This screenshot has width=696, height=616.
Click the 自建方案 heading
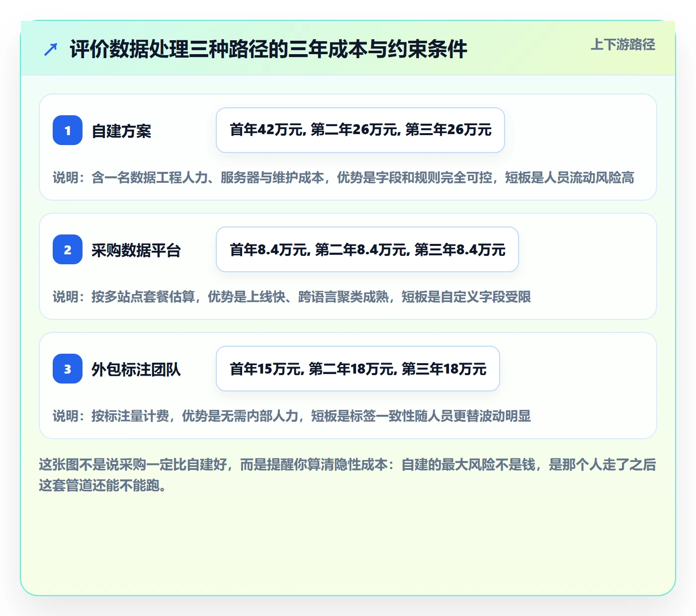[x=121, y=131]
